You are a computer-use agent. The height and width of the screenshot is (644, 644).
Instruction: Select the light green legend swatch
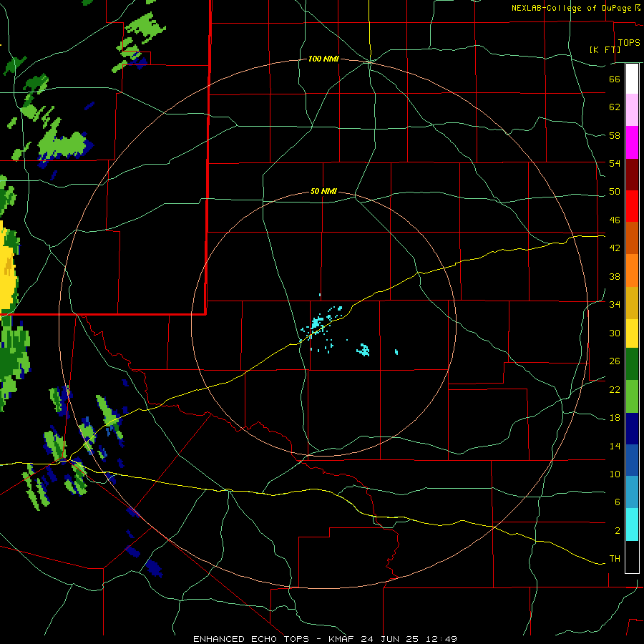[632, 396]
